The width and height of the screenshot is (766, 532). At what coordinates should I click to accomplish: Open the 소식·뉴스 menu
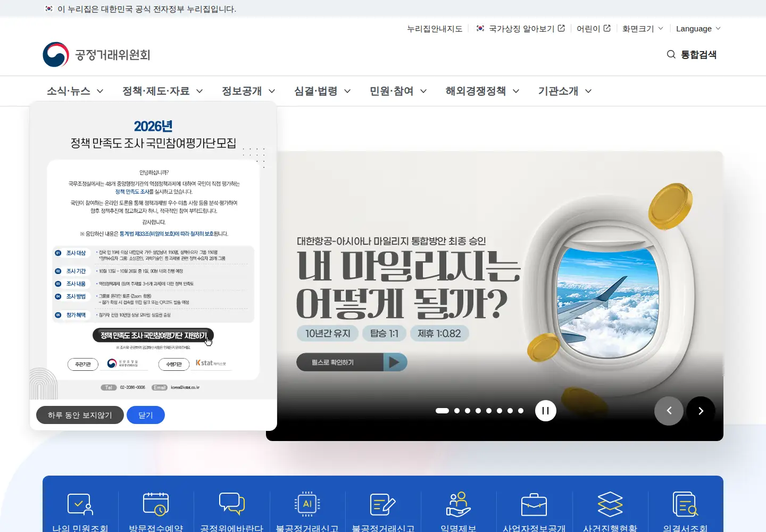(x=75, y=91)
